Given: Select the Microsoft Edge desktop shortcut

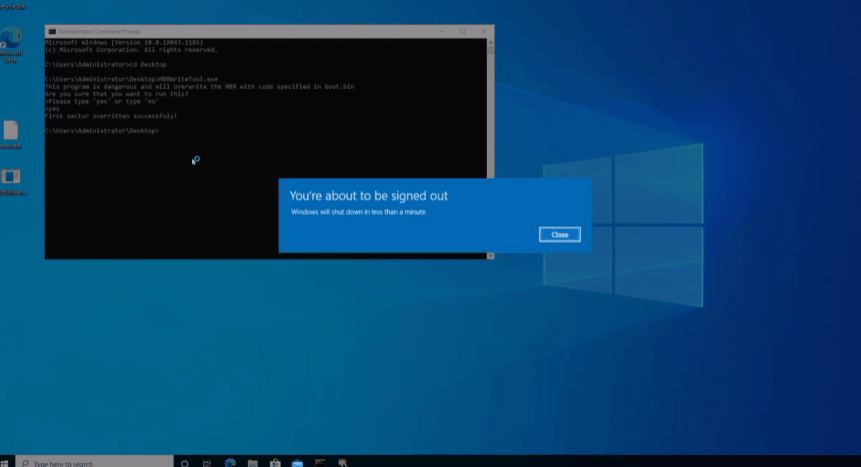Looking at the screenshot, I should pos(10,44).
